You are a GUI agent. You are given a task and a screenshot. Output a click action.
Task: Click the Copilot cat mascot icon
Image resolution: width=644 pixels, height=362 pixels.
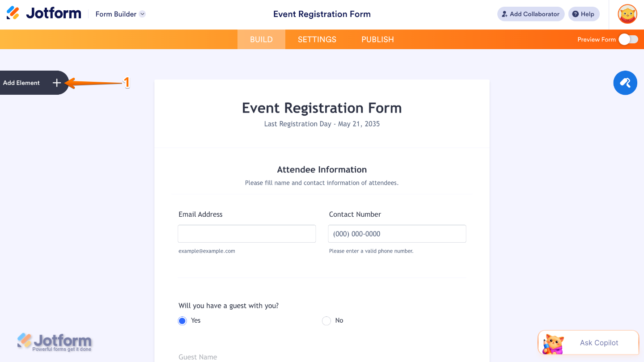552,342
